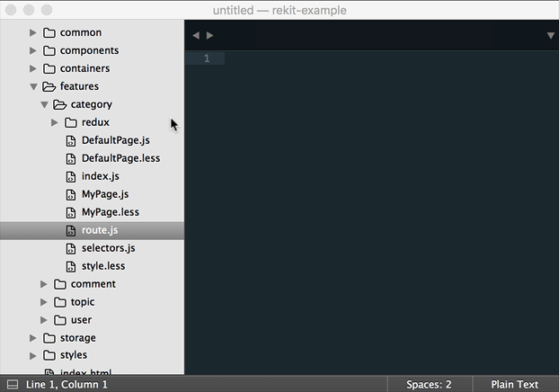Select the containers folder label
This screenshot has width=559, height=392.
tap(84, 68)
